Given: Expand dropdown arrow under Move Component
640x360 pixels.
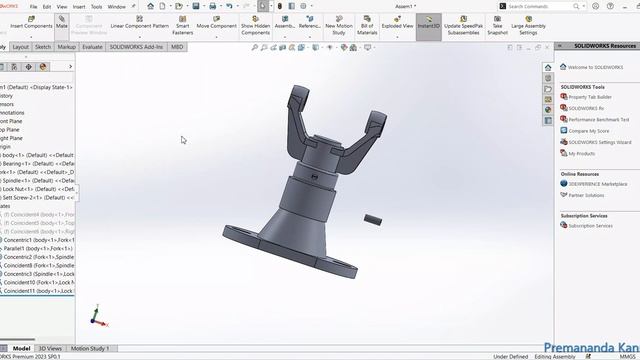Looking at the screenshot, I should [x=216, y=37].
